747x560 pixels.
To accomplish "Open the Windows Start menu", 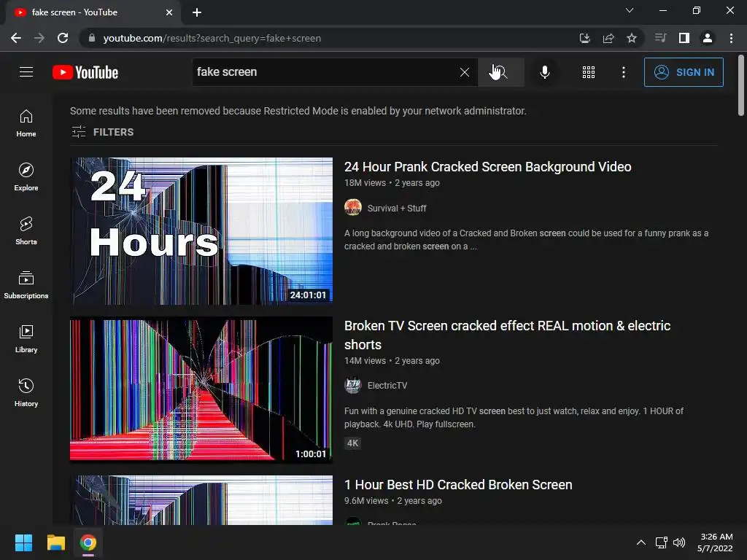I will [x=23, y=542].
